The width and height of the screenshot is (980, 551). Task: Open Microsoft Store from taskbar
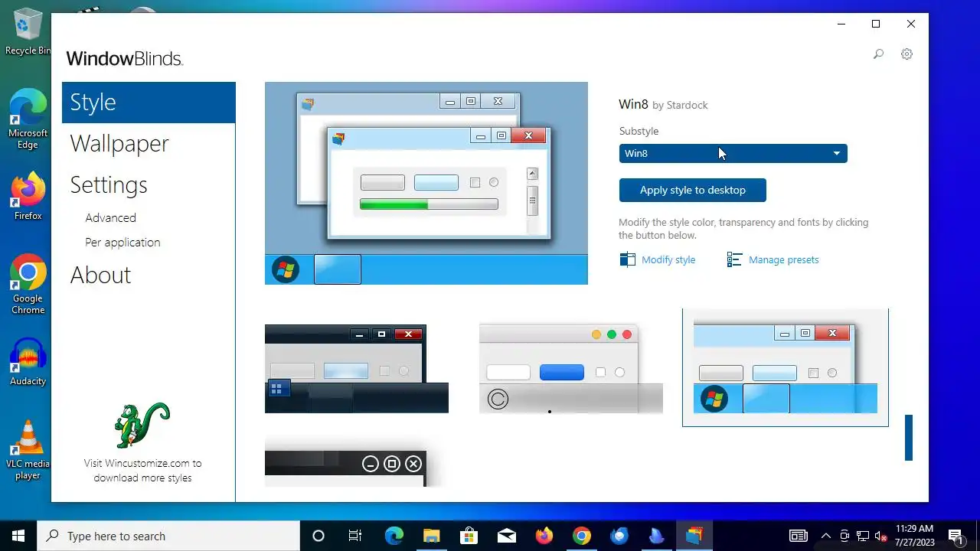point(469,536)
